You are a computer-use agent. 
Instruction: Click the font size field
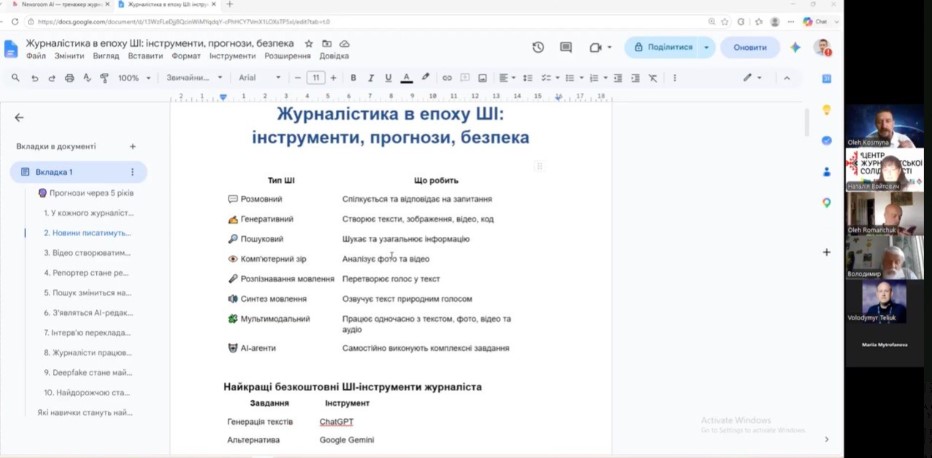[316, 78]
